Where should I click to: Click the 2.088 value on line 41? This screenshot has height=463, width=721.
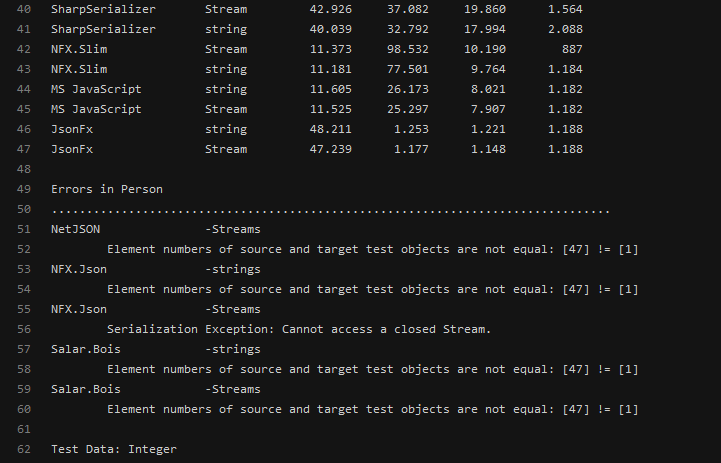pyautogui.click(x=565, y=29)
